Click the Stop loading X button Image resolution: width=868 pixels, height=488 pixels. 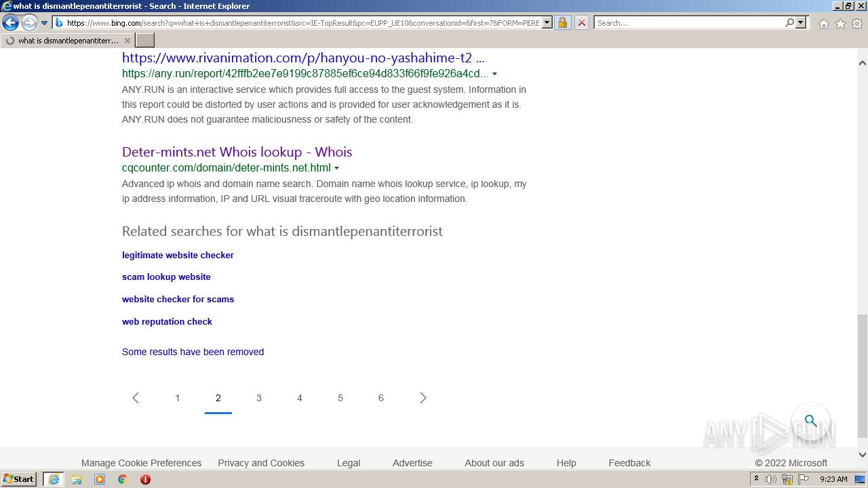[581, 23]
